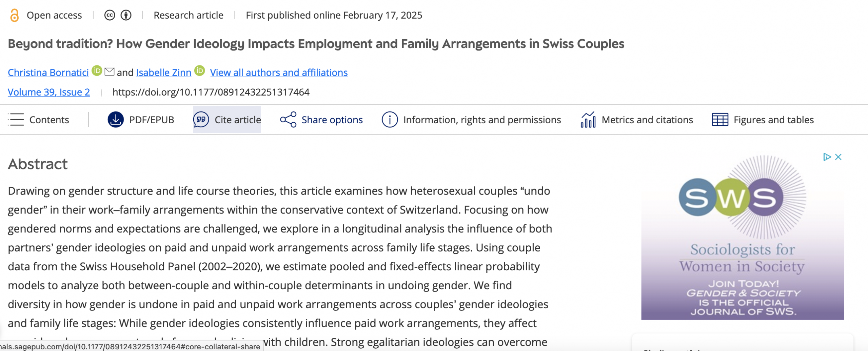The image size is (868, 351).
Task: Click the open access lock icon
Action: coord(14,15)
